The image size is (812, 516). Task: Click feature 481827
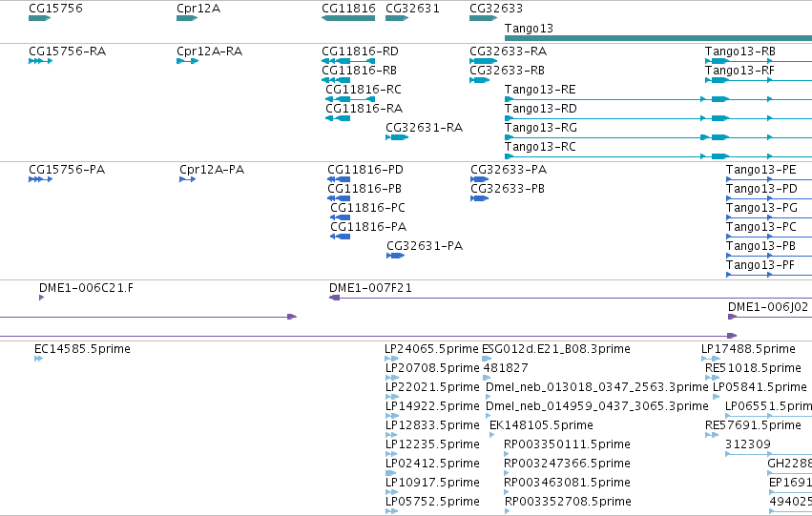tap(506, 368)
